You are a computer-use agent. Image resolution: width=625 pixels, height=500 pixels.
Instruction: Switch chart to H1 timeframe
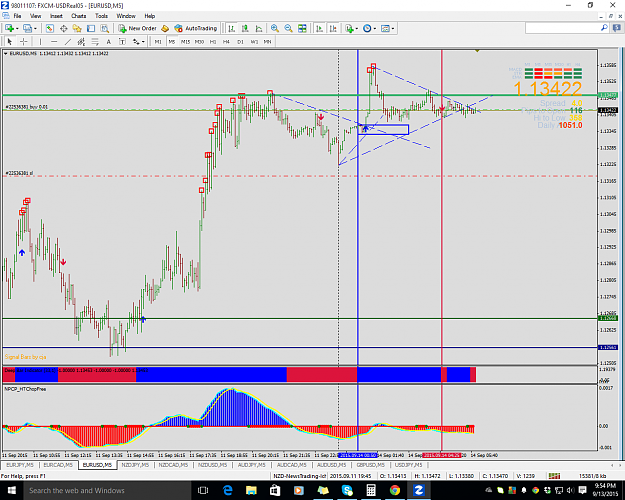click(213, 41)
